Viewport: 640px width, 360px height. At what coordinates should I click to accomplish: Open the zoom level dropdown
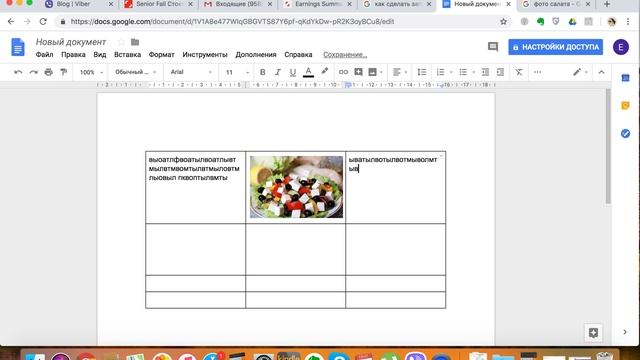click(91, 72)
